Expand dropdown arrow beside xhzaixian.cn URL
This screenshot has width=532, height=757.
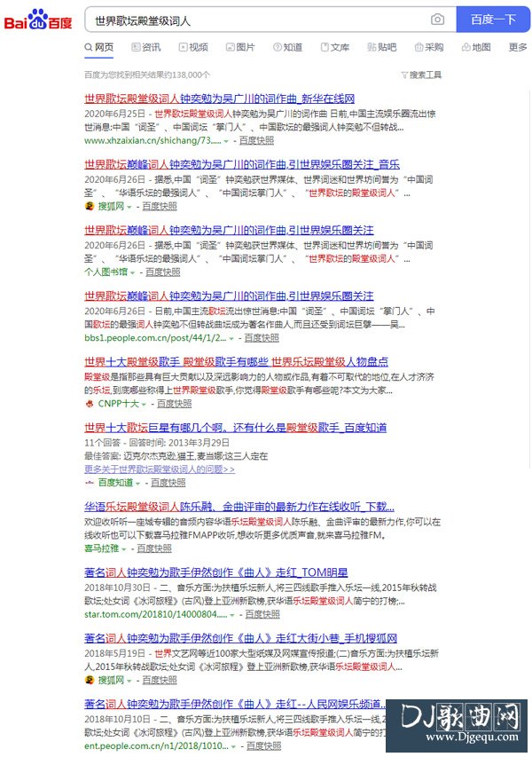coord(226,141)
